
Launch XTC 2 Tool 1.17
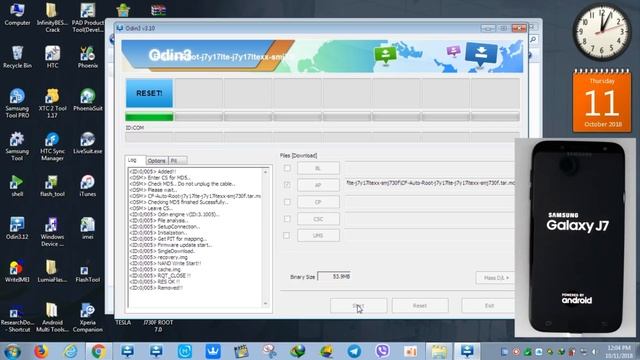tap(52, 103)
